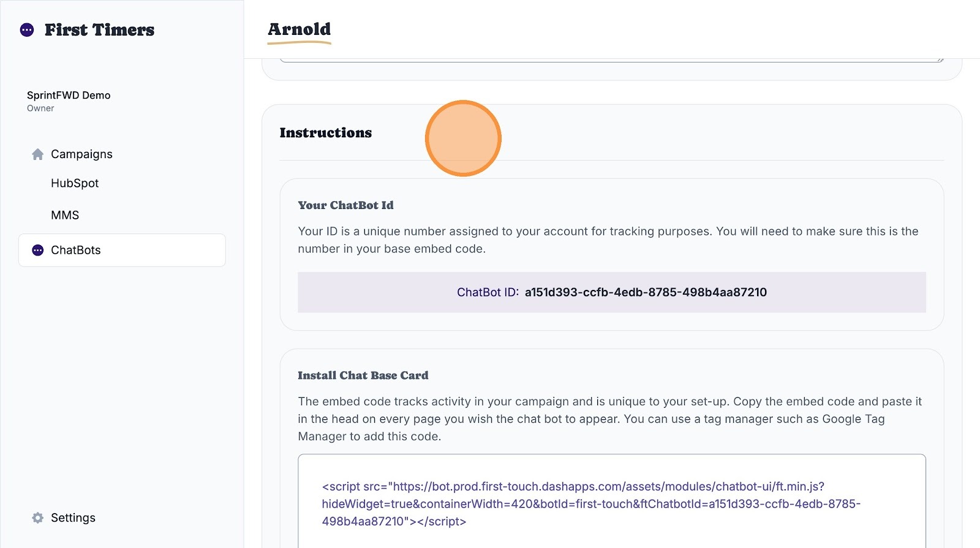Click the First Timers logo icon
980x548 pixels.
(x=27, y=29)
